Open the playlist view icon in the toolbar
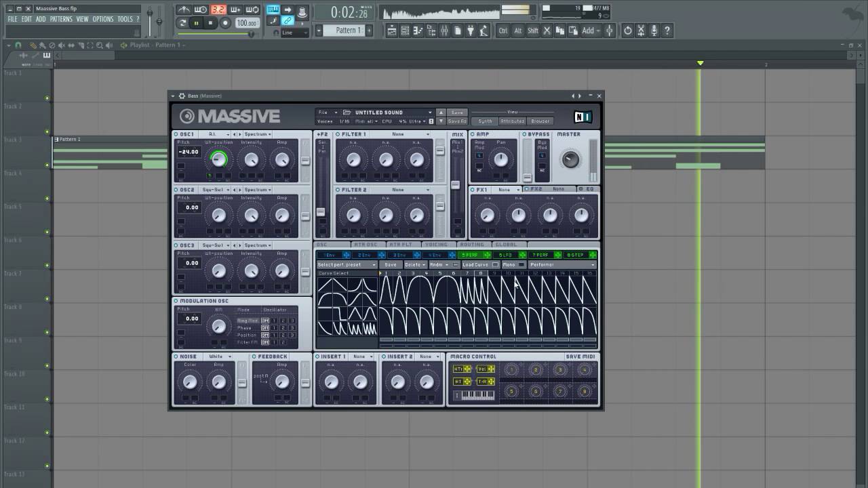868x488 pixels. click(392, 30)
